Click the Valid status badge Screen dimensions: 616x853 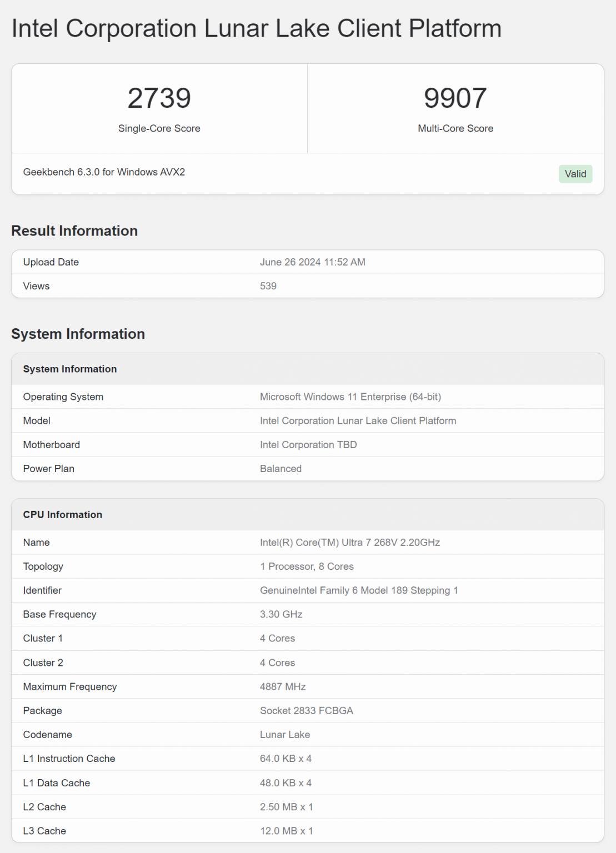575,174
